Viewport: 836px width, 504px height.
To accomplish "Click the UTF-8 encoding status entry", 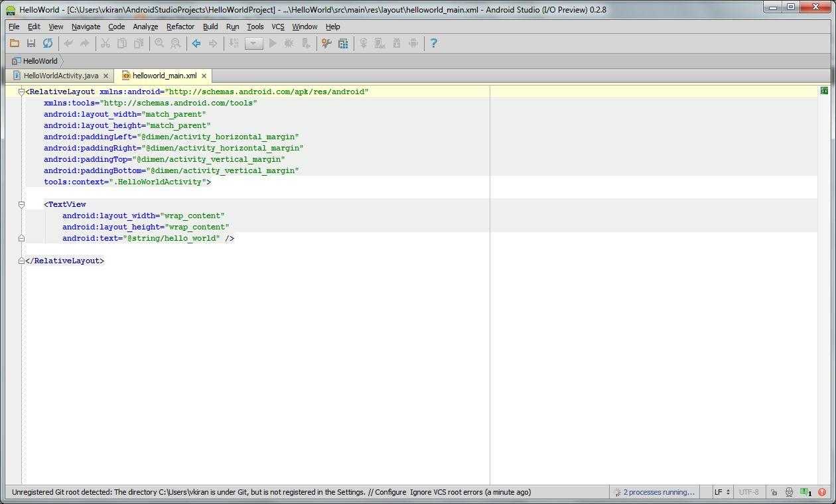I will click(x=748, y=492).
